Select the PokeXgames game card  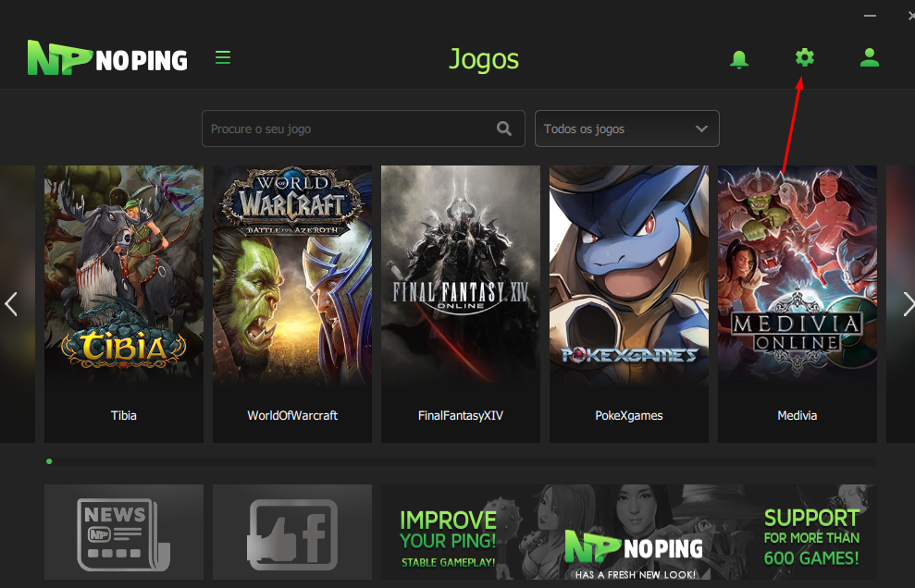[629, 304]
